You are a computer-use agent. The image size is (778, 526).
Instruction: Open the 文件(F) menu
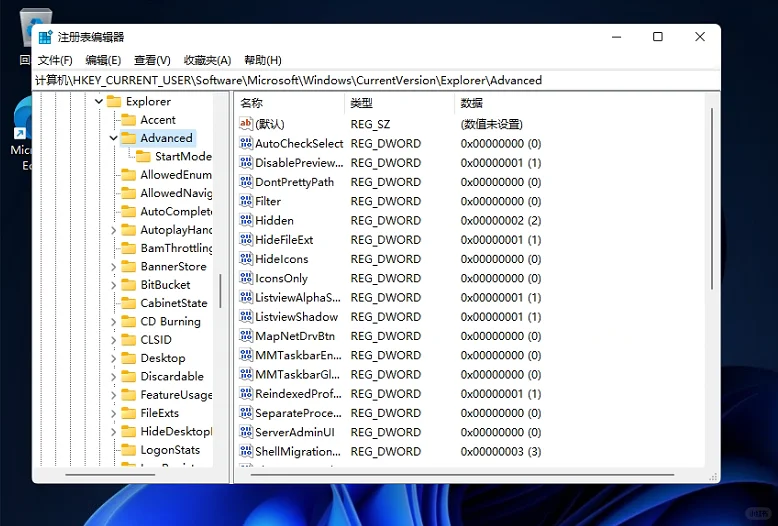55,61
